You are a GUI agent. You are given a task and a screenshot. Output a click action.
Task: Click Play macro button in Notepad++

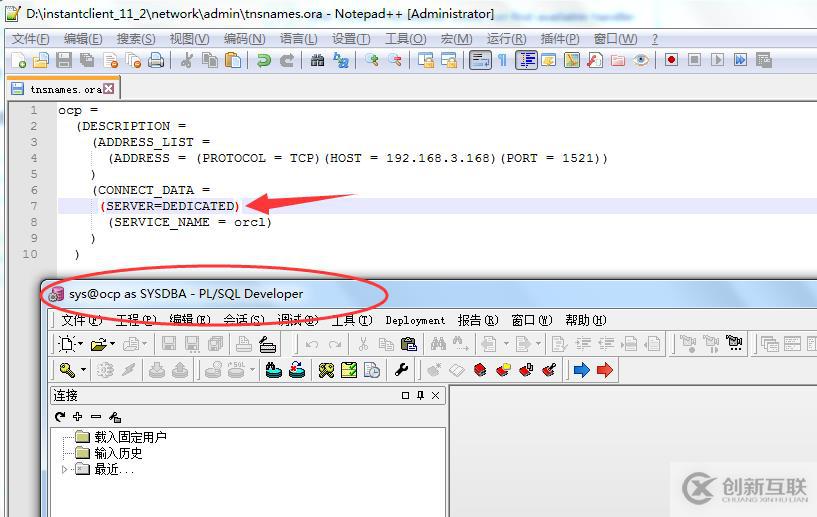coord(717,60)
